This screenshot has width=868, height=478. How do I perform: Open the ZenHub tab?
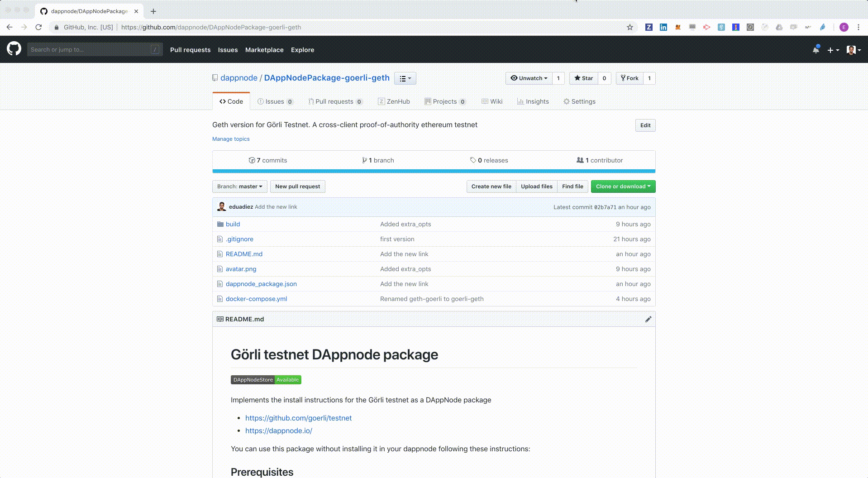pyautogui.click(x=394, y=101)
